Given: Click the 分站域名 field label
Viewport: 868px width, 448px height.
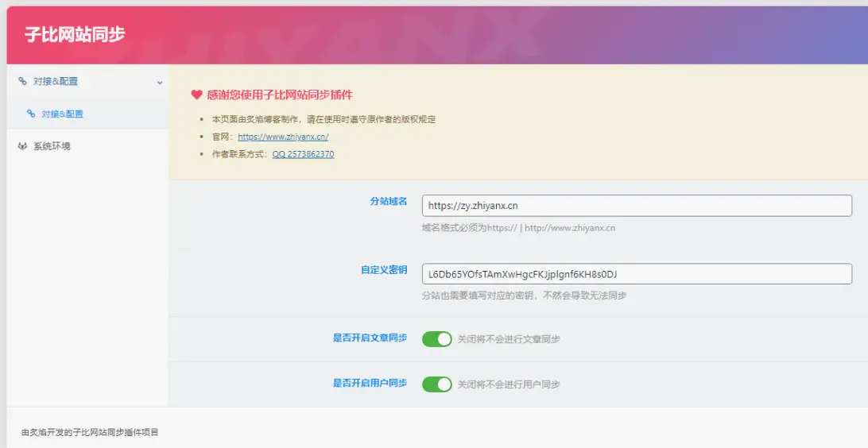Looking at the screenshot, I should [389, 201].
